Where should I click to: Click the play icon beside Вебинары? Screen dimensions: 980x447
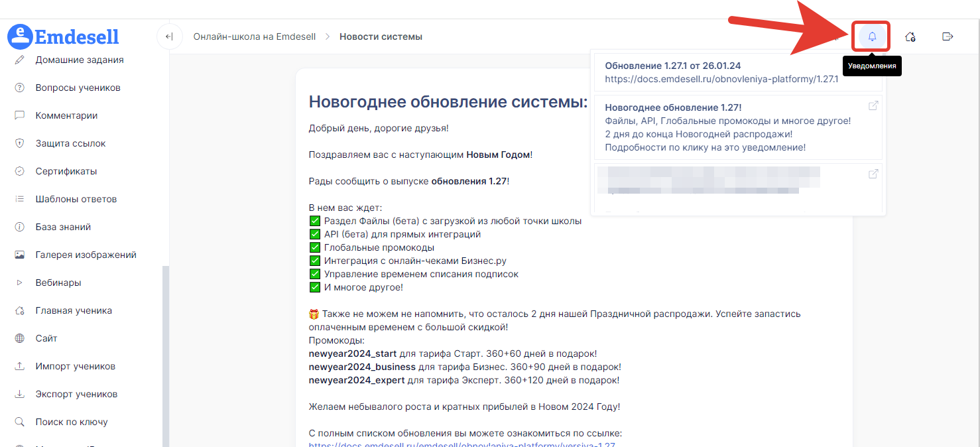(x=20, y=283)
